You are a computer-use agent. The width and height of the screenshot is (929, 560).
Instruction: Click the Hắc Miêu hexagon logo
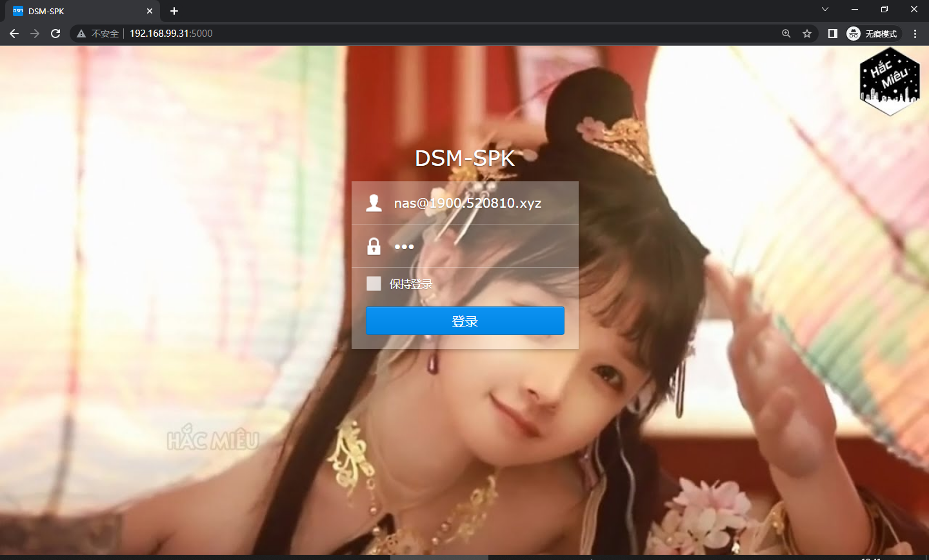(890, 82)
